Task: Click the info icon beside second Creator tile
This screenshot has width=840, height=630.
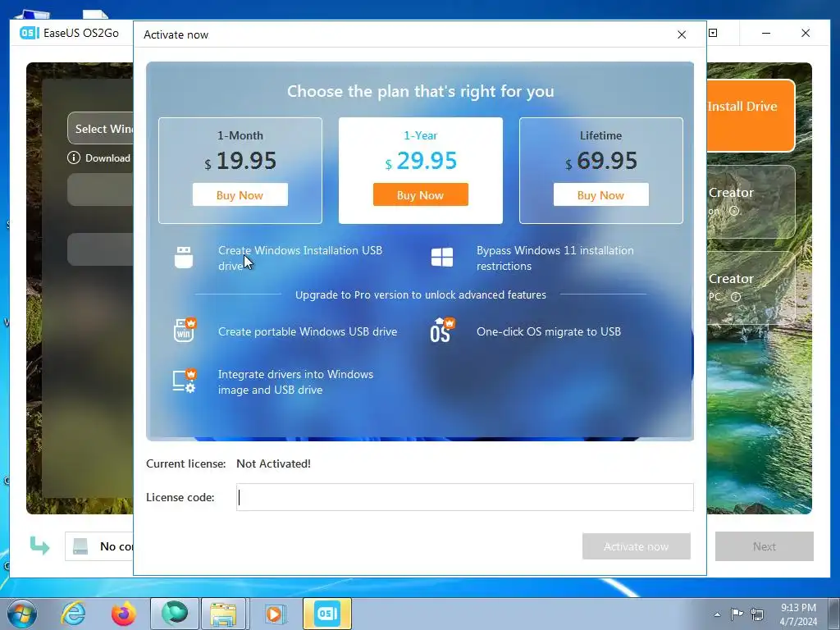Action: point(736,297)
